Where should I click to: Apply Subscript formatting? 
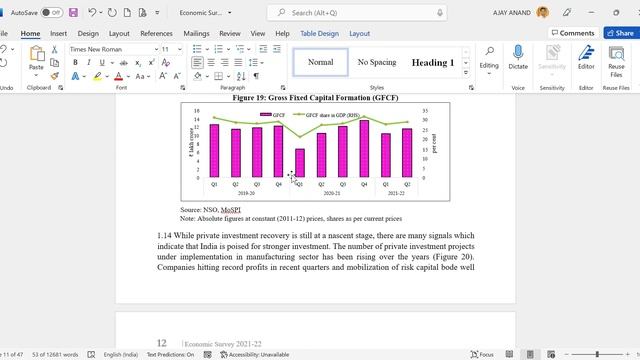[x=138, y=63]
